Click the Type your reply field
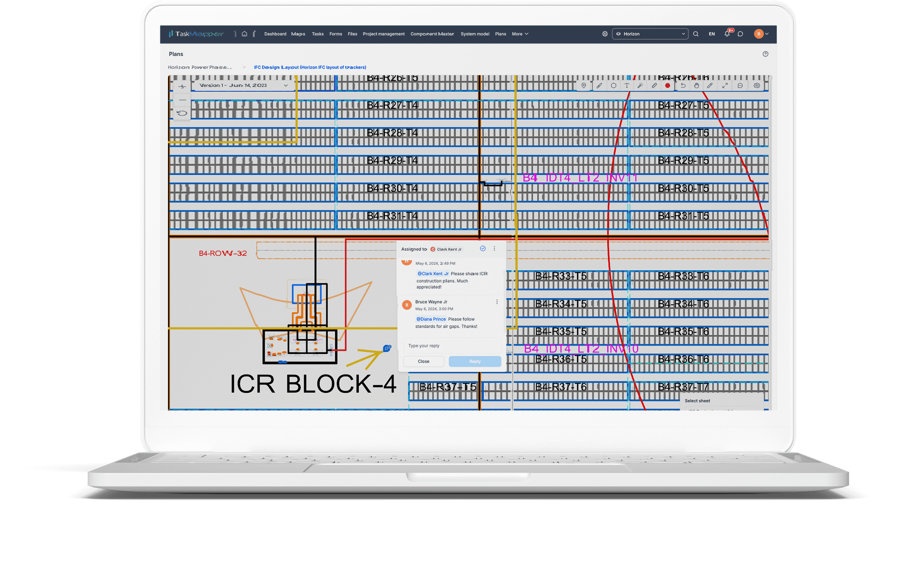Screen dimensions: 924x562 coord(451,346)
